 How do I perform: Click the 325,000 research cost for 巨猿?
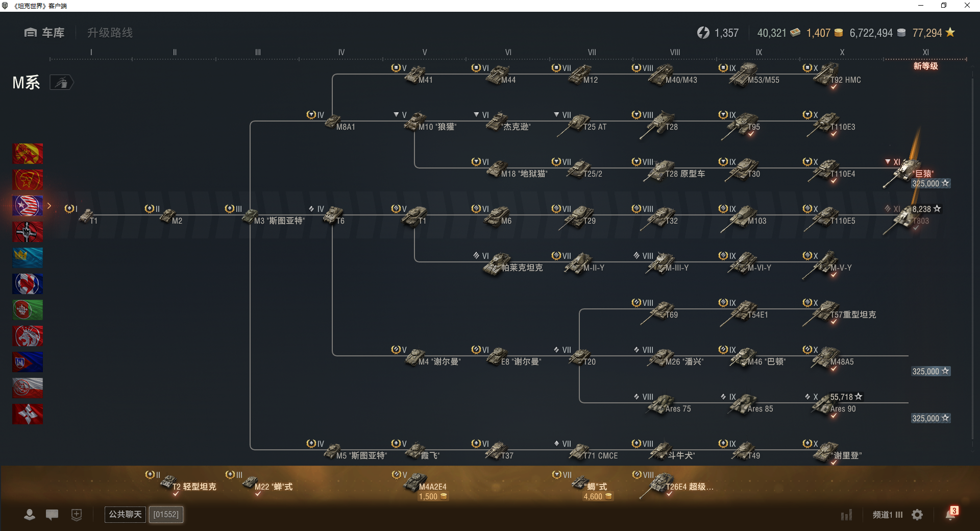coord(930,183)
